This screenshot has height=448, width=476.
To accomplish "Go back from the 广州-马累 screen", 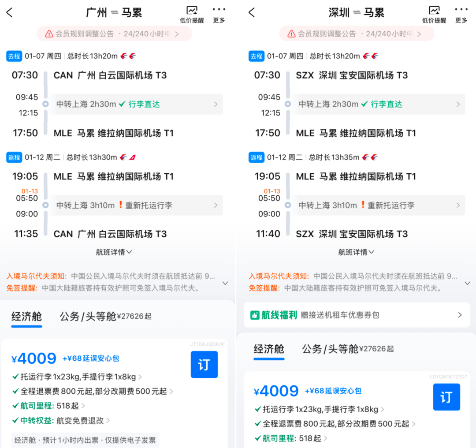I will point(9,12).
